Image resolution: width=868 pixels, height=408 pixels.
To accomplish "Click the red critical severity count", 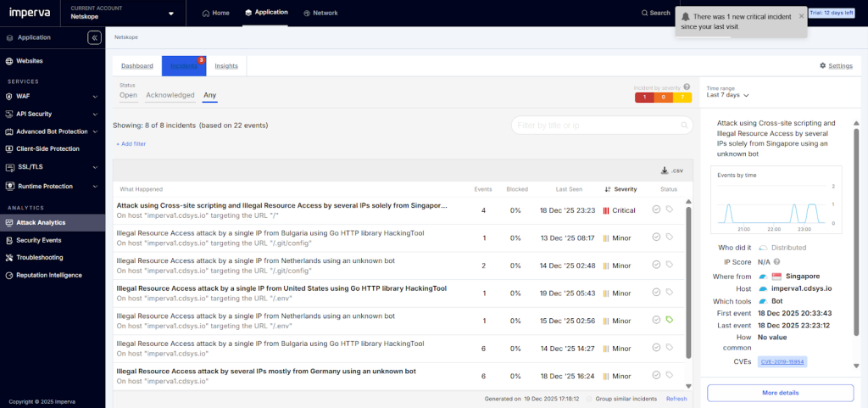I will click(644, 98).
